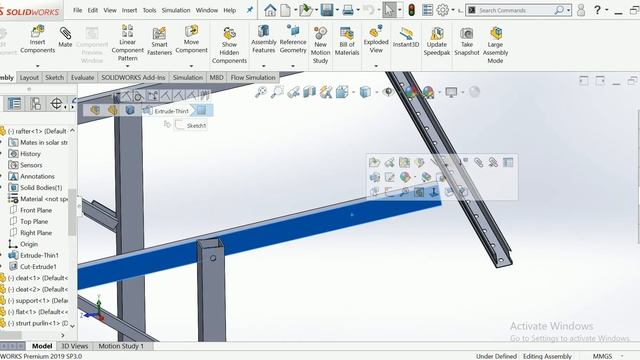This screenshot has width=640, height=360.
Task: Open the Help question mark
Action: [x=597, y=9]
